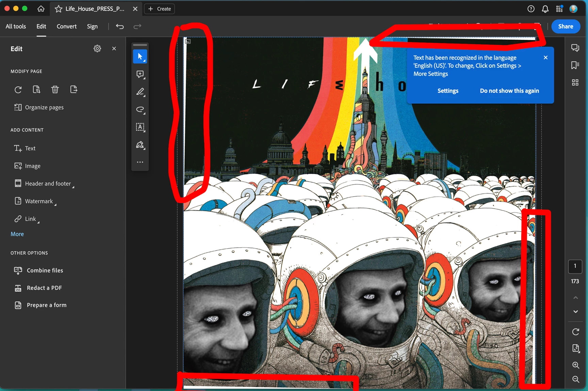Image resolution: width=588 pixels, height=391 pixels.
Task: Open Organize pages
Action: coord(39,107)
